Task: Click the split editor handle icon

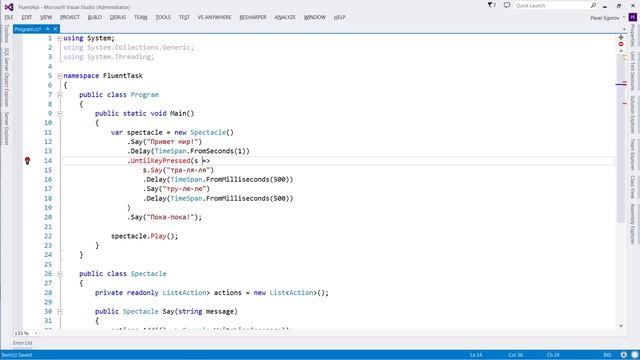Action: pyautogui.click(x=621, y=38)
